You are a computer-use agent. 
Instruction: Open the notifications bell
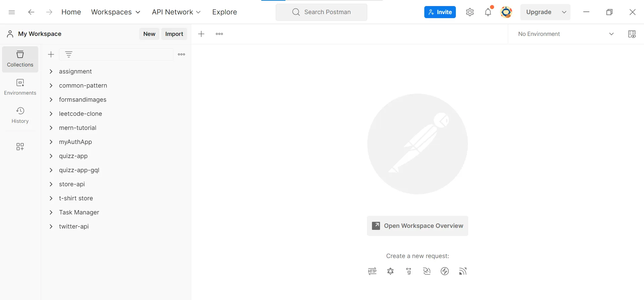point(488,12)
